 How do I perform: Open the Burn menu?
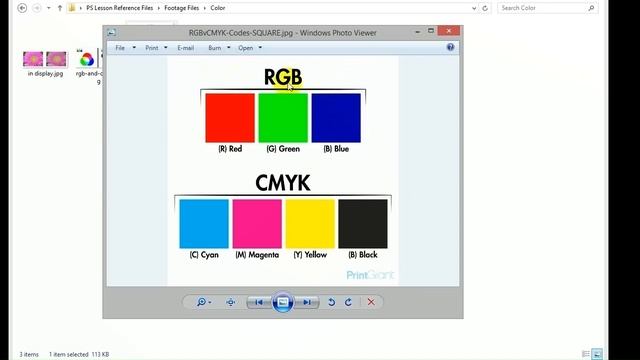(215, 48)
